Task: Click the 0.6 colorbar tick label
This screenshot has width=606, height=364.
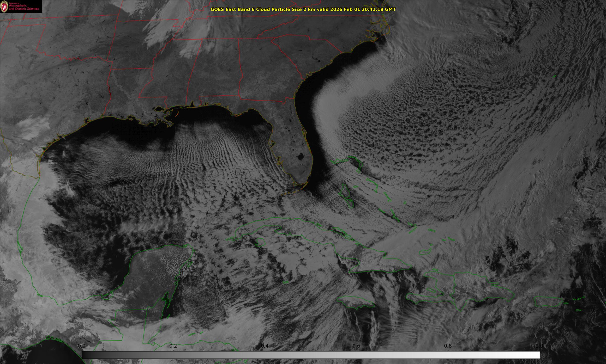Action: [356, 346]
